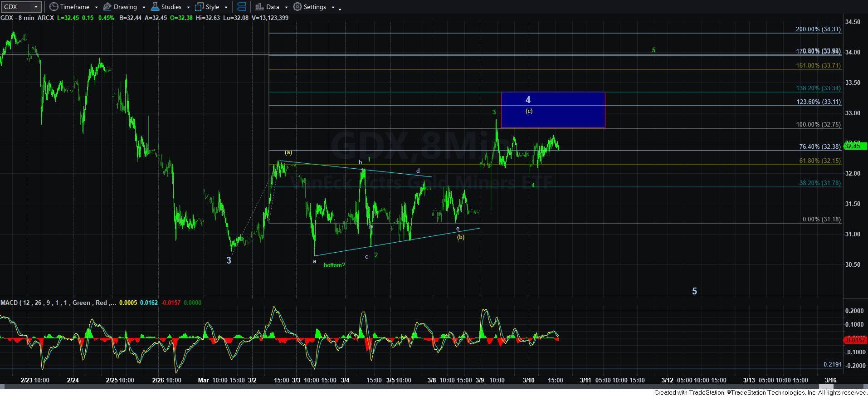Screen dimensions: 868x396
Task: Expand the GDX symbol dropdown arrow
Action: coord(36,7)
